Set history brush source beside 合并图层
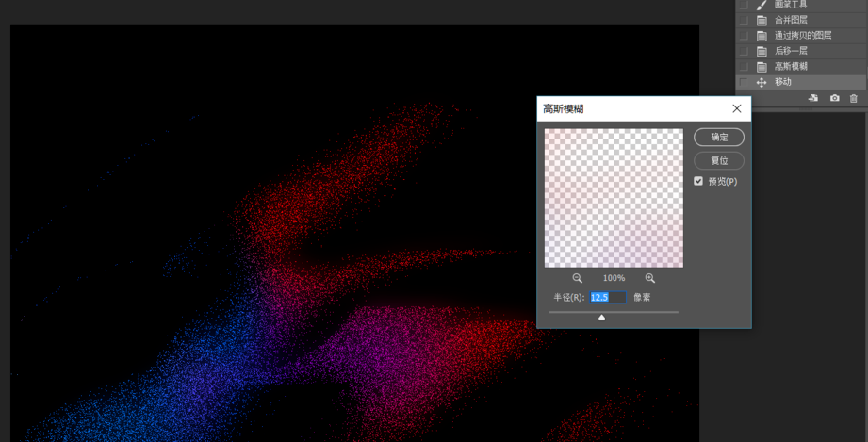 (744, 20)
